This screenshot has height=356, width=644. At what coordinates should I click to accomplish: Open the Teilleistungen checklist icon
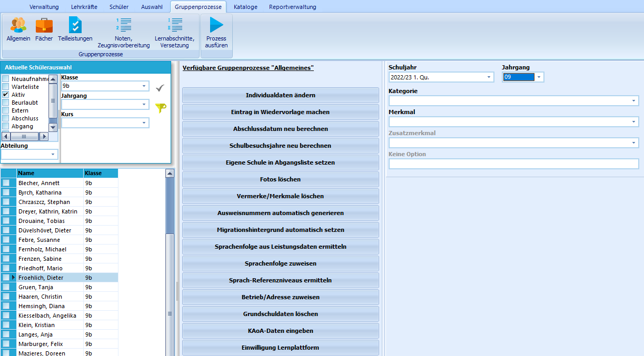pos(75,29)
